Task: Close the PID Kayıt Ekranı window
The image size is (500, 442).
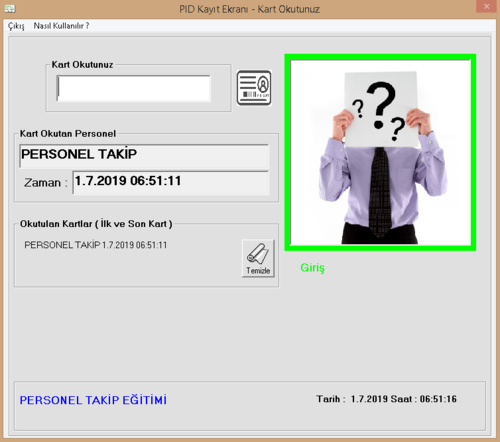Action: coord(486,6)
